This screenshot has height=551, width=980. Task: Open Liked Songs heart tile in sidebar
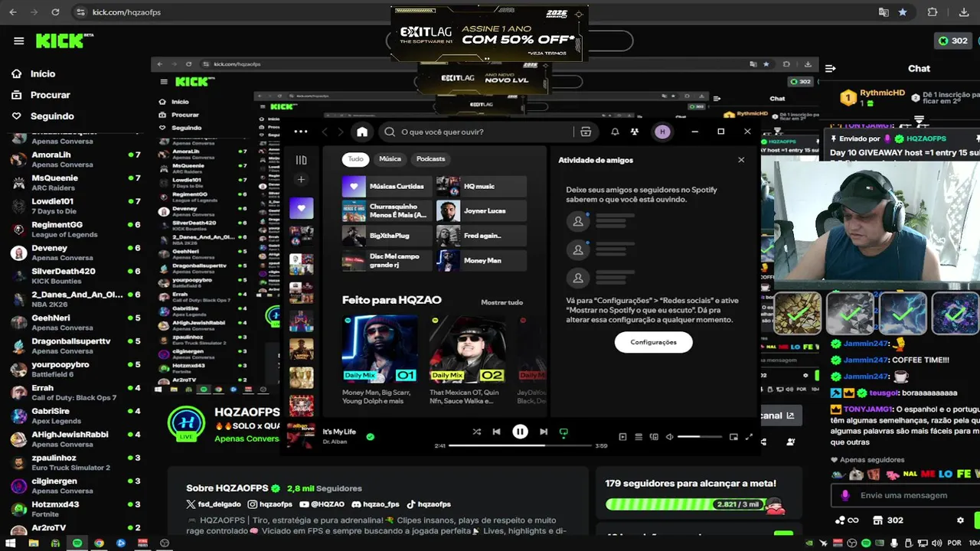pyautogui.click(x=301, y=208)
